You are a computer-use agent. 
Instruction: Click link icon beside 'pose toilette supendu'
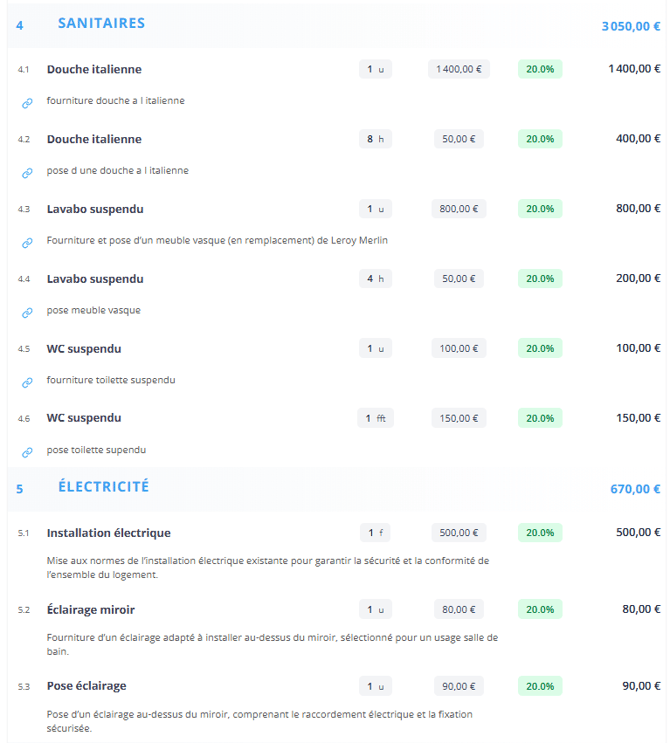click(x=27, y=452)
